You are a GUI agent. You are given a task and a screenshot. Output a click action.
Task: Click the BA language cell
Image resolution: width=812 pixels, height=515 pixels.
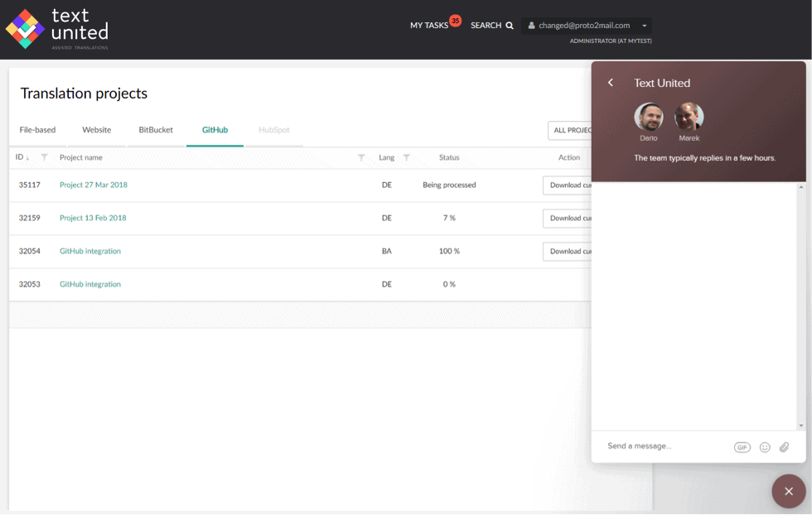[x=387, y=251]
